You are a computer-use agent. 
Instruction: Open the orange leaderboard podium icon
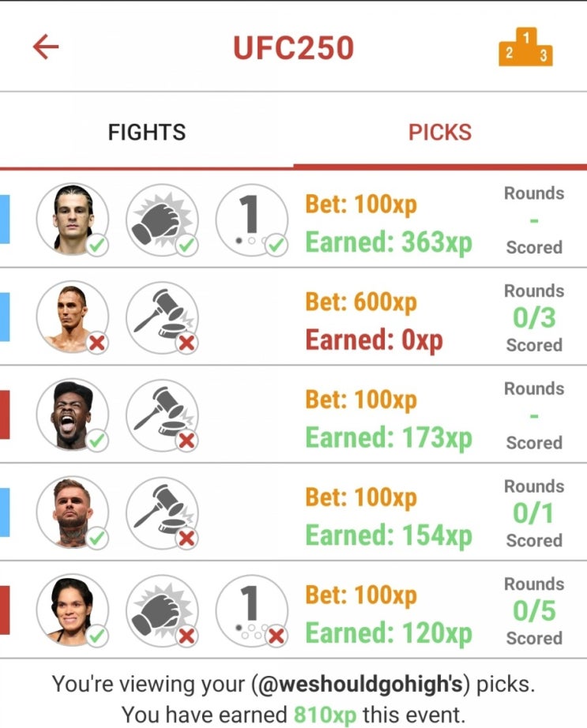coord(525,47)
